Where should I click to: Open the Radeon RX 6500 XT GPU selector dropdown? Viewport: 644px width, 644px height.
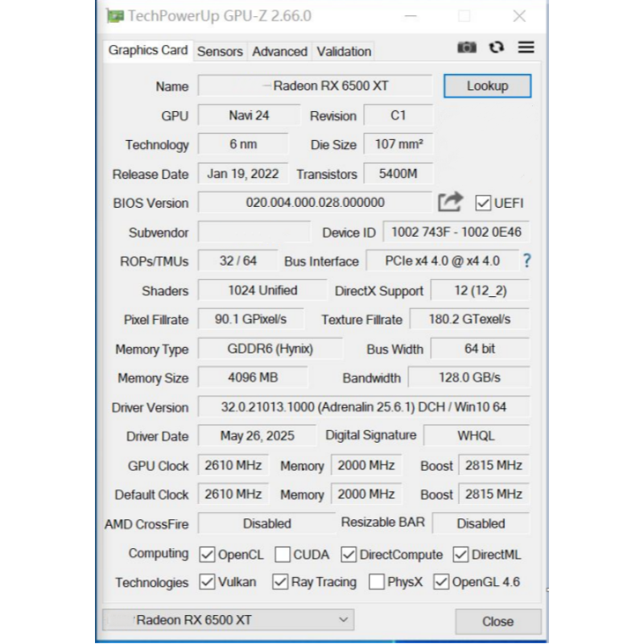coord(228,620)
